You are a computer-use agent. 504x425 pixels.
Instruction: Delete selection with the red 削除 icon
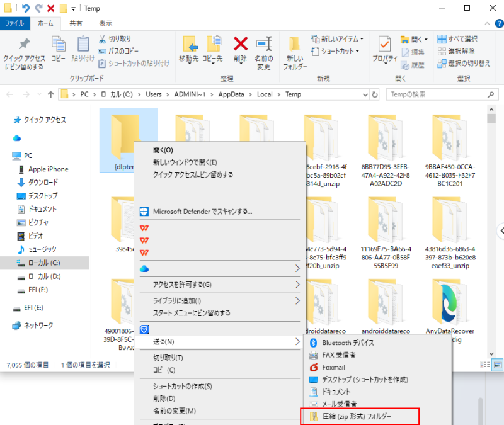tap(240, 44)
